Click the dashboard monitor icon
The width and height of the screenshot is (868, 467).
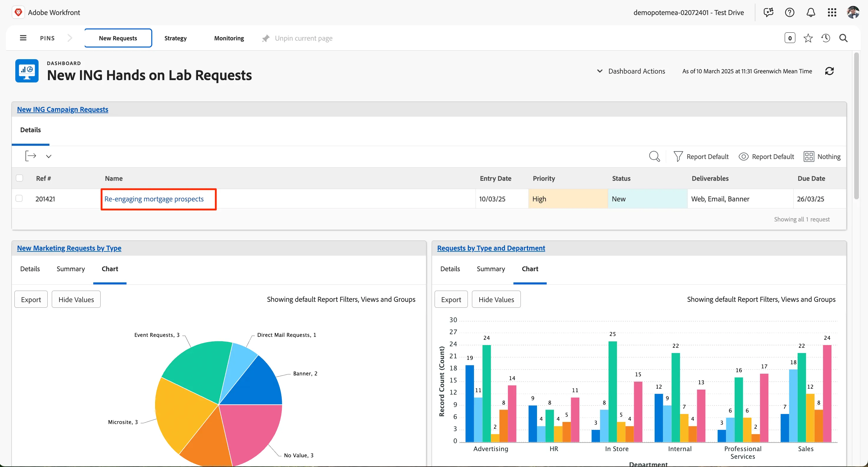coord(27,71)
